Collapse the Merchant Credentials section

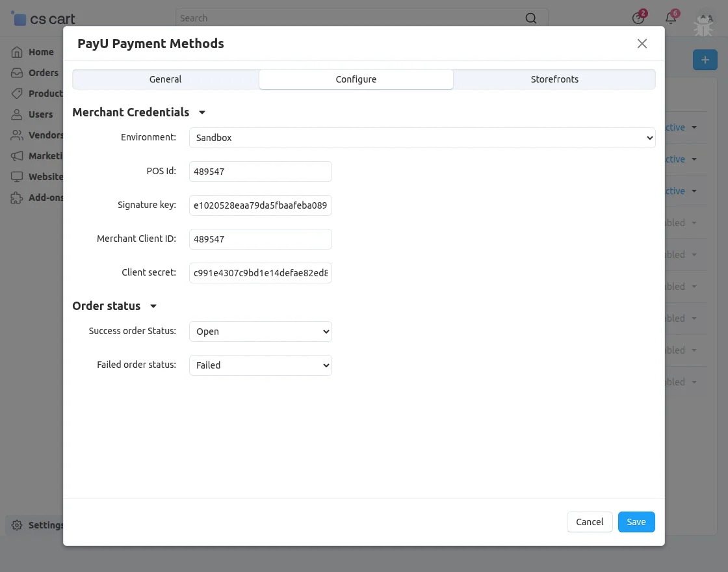coord(202,112)
